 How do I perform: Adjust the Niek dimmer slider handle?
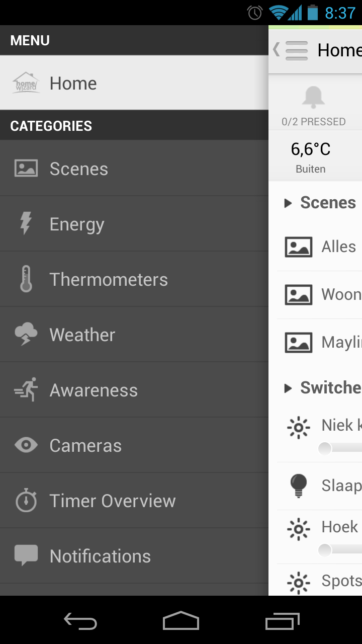coord(325,448)
